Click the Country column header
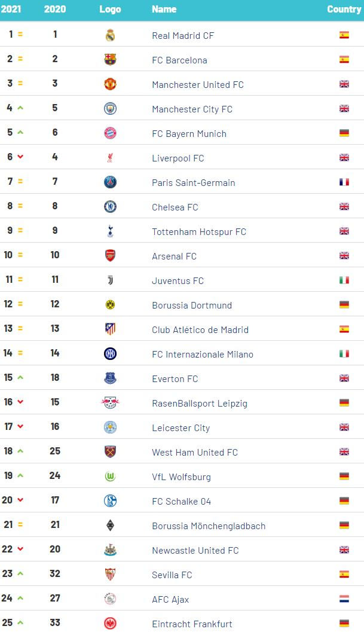 pyautogui.click(x=344, y=10)
